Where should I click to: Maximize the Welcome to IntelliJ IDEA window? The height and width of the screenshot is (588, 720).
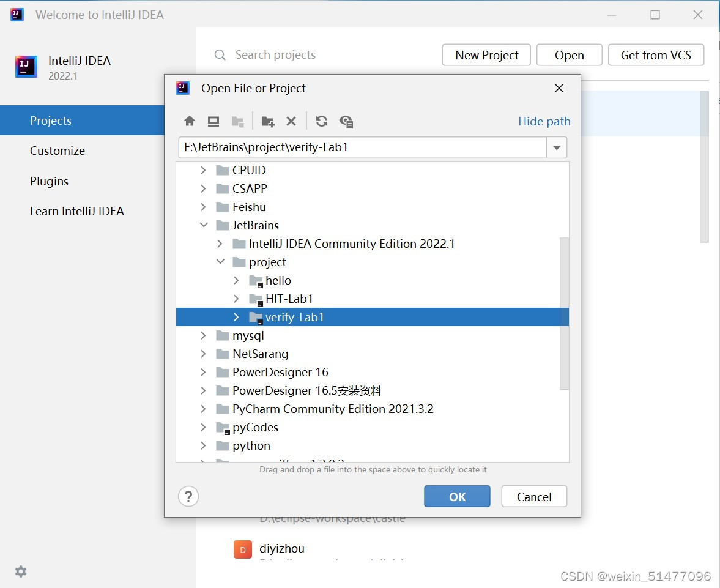click(x=655, y=15)
